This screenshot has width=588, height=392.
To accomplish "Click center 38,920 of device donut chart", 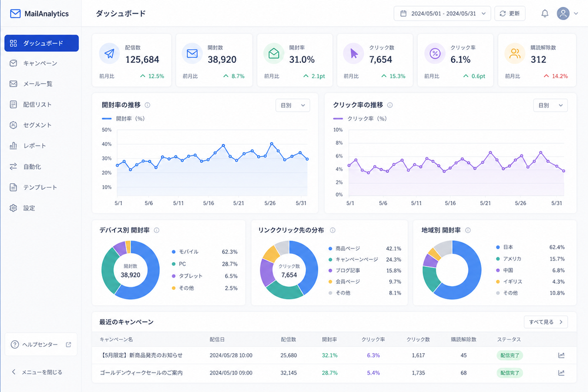I will tap(131, 274).
